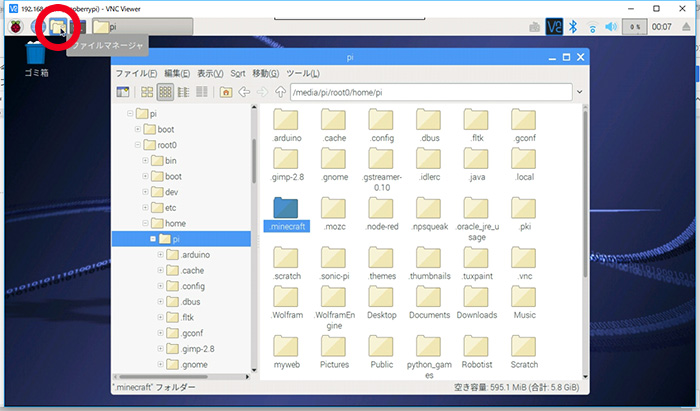The image size is (700, 411).
Task: Select the pi window button in the taskbar
Action: (142, 26)
